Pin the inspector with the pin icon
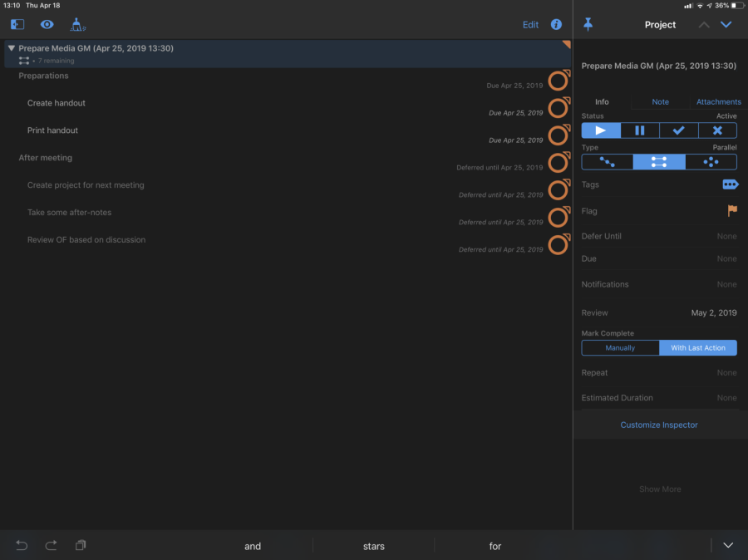The height and width of the screenshot is (560, 748). click(x=588, y=25)
